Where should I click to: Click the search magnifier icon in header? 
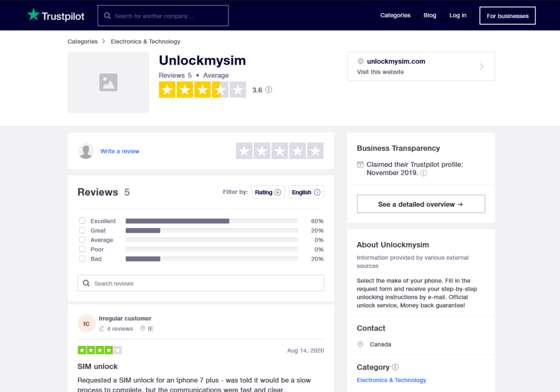tap(107, 16)
